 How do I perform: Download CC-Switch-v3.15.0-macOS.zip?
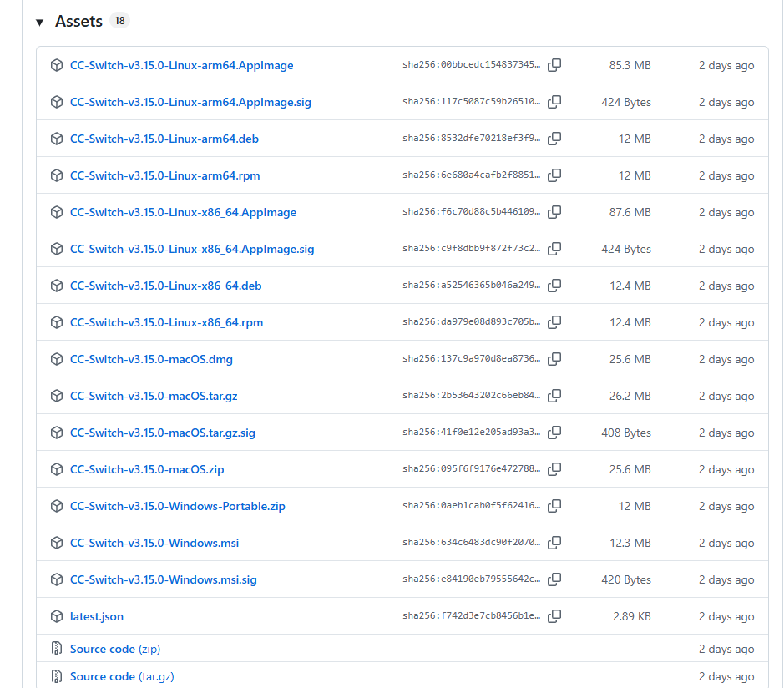147,469
